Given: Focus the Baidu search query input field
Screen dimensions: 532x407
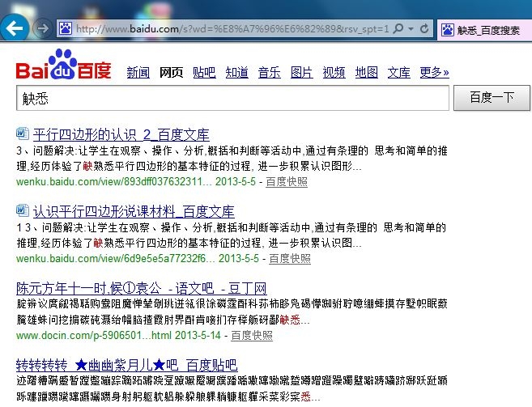Looking at the screenshot, I should 232,98.
